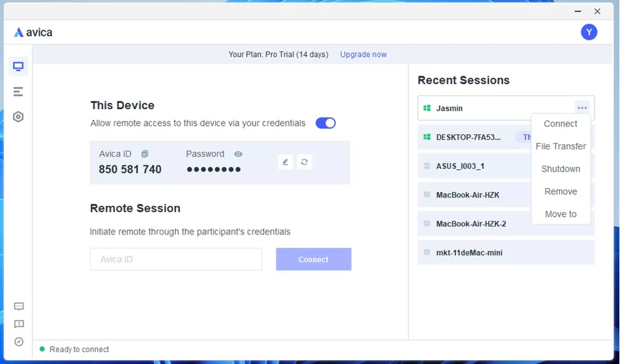Click the Connect button under Remote Session

pyautogui.click(x=313, y=259)
